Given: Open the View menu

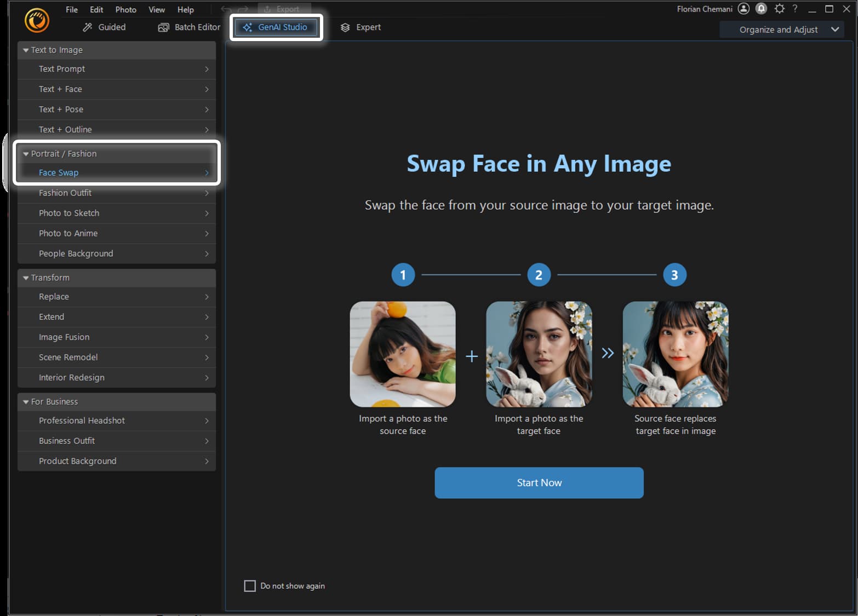Looking at the screenshot, I should (x=157, y=9).
